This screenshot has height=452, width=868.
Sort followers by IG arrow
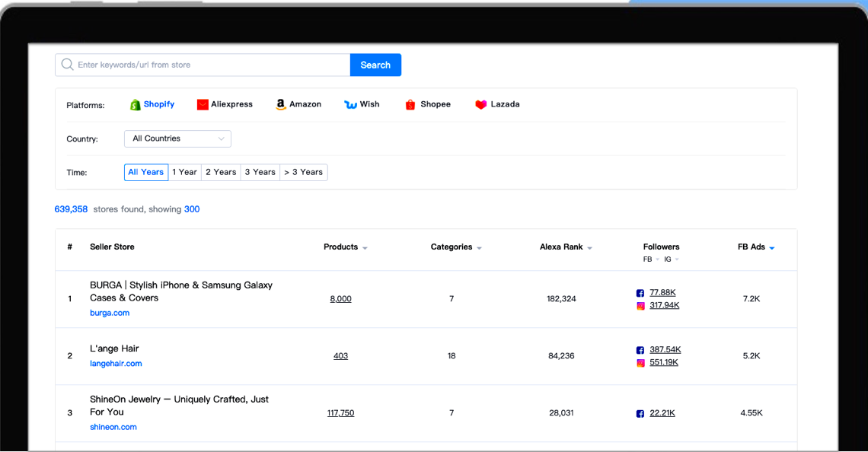click(677, 259)
